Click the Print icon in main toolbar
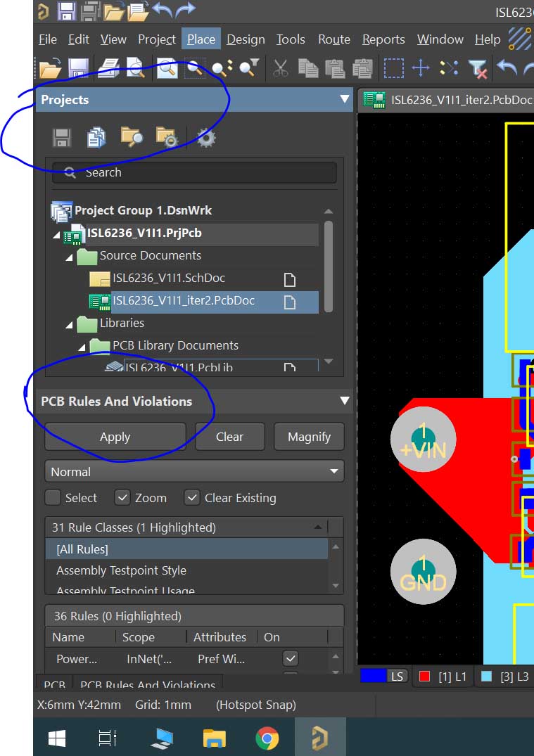The height and width of the screenshot is (756, 534). [x=108, y=68]
